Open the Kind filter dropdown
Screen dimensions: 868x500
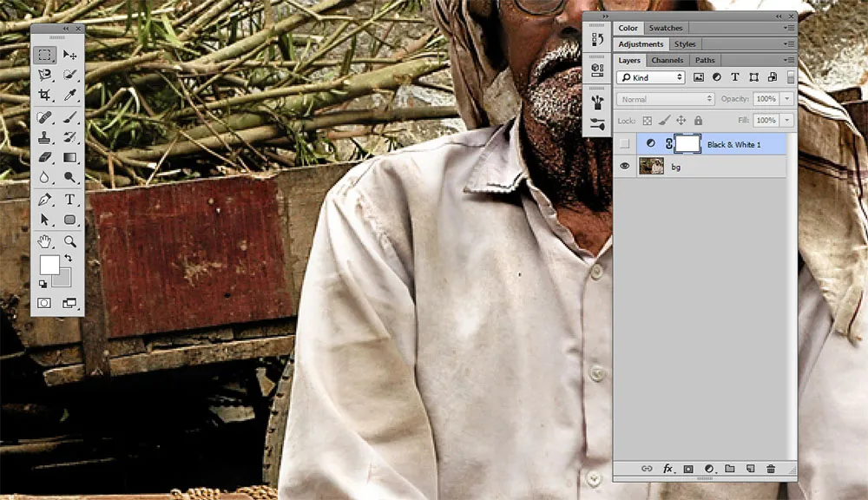tap(650, 77)
